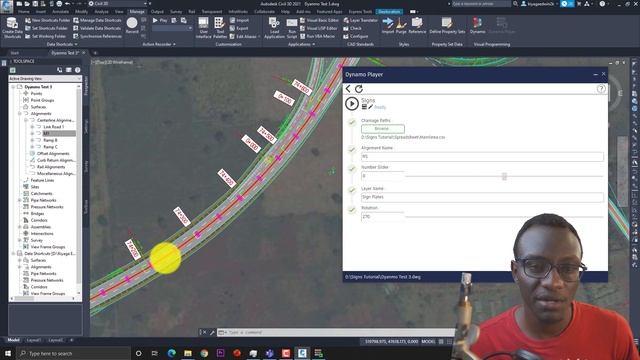Refresh the Dynamo Player script list
This screenshot has width=640, height=360.
[x=359, y=89]
